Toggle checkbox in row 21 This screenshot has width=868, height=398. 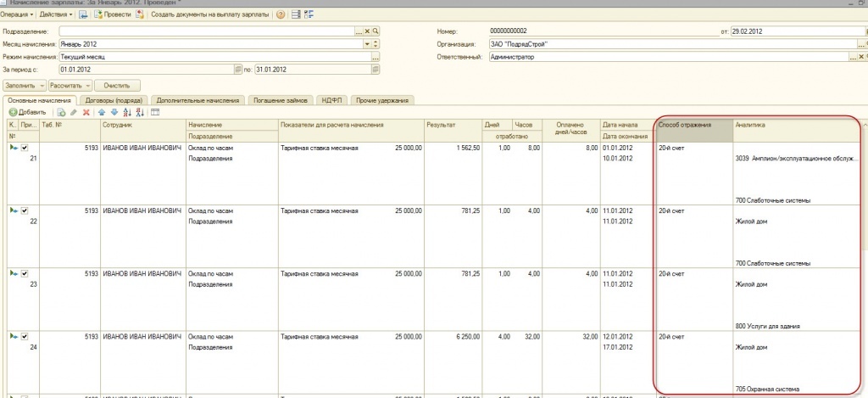click(25, 148)
